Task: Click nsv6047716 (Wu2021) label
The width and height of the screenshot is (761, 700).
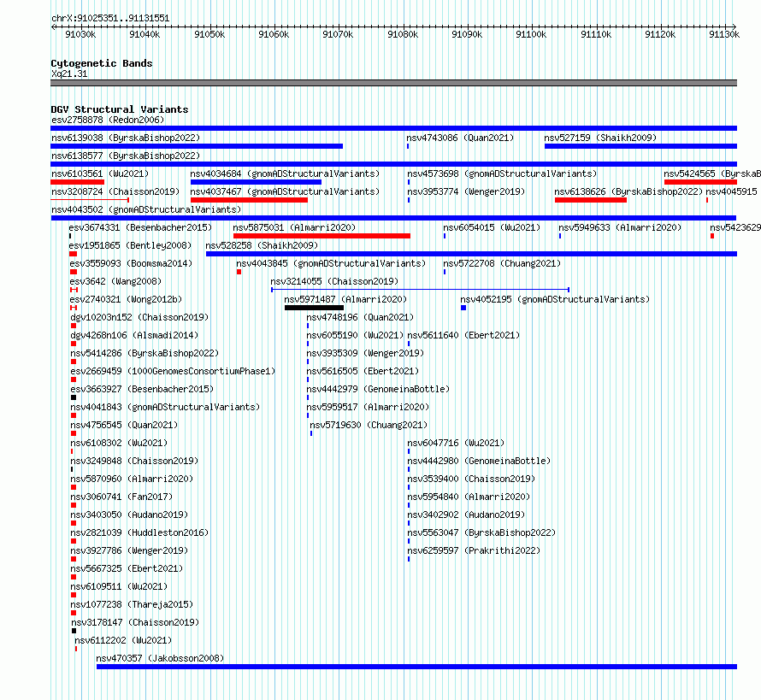Action: point(456,443)
